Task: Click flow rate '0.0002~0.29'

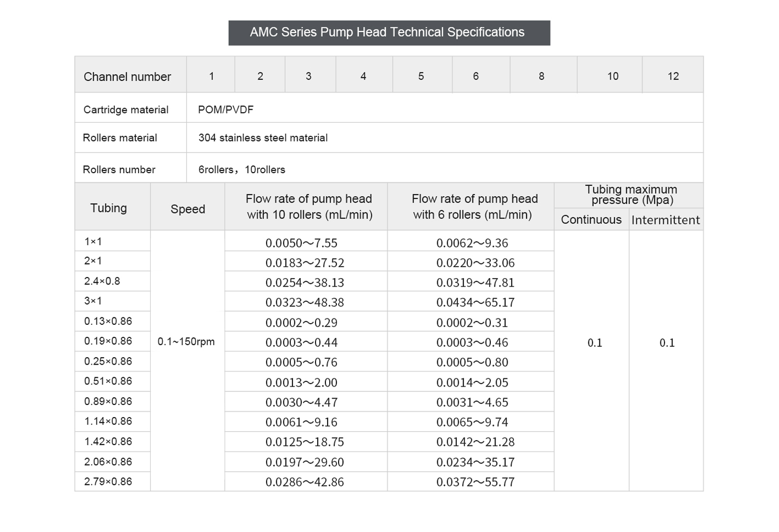Action: pyautogui.click(x=301, y=323)
